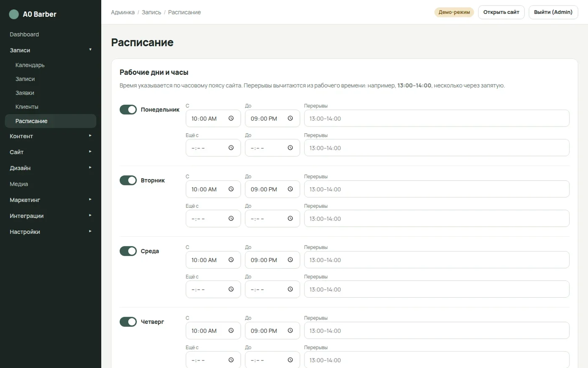Open clock picker for Monday end time
This screenshot has width=588, height=368.
pos(290,119)
